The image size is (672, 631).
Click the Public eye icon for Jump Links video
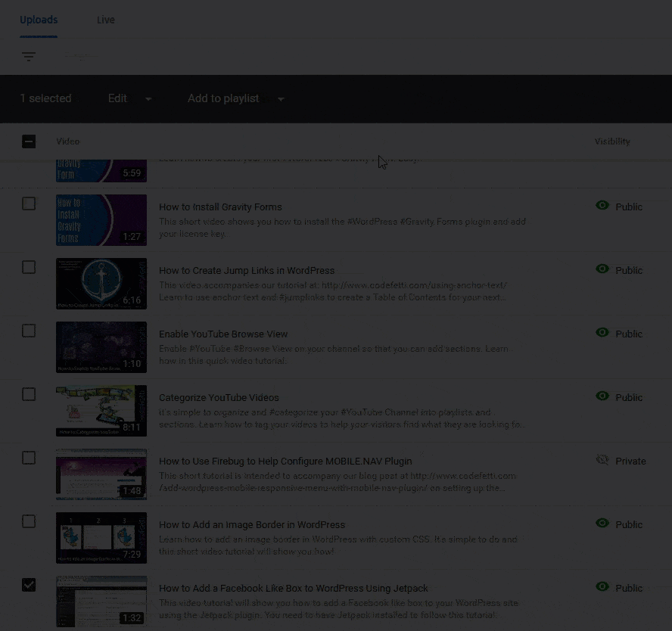(x=602, y=269)
